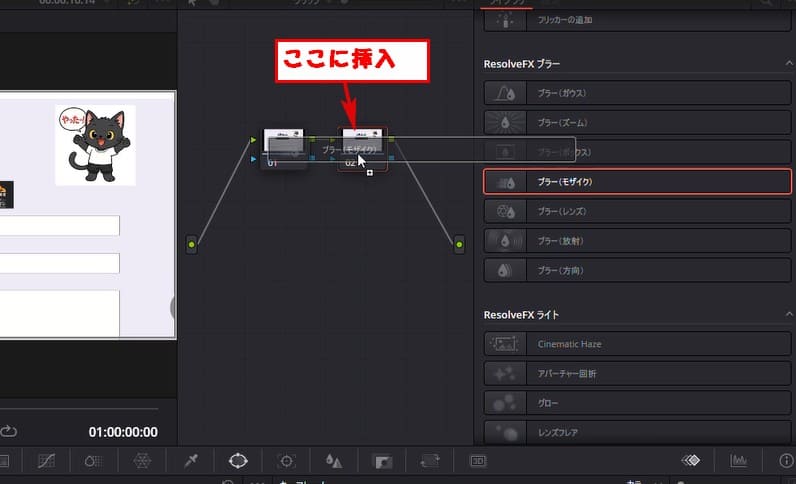This screenshot has height=484, width=796.
Task: Open the Tracker palette icon
Action: click(x=287, y=461)
